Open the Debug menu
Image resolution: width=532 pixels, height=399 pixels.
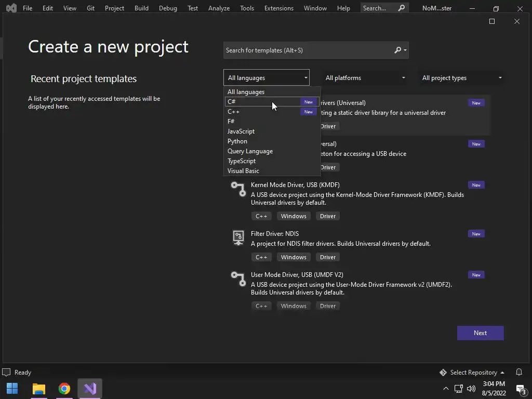coord(168,8)
